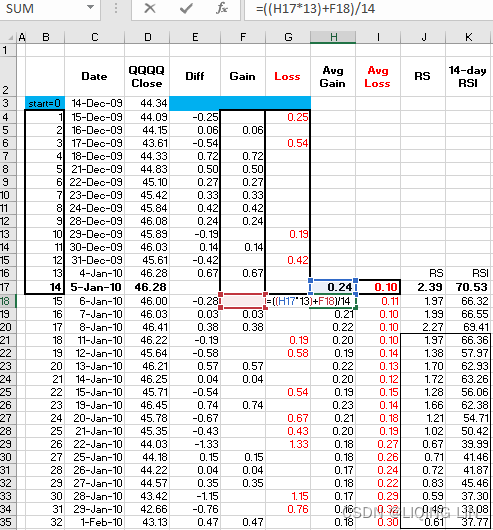Select column K header

tap(468, 37)
